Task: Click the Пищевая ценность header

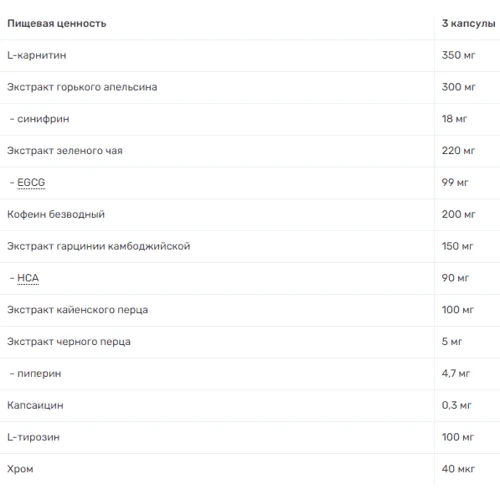Action: pos(57,23)
